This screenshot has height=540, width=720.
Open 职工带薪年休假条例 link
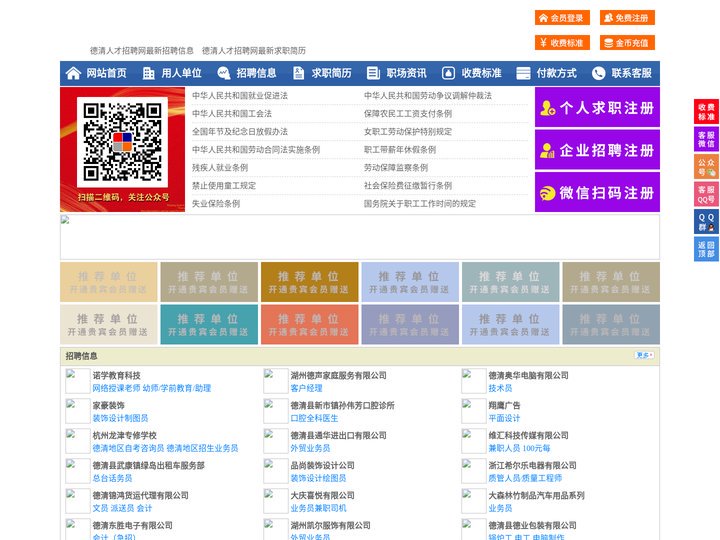(x=400, y=150)
